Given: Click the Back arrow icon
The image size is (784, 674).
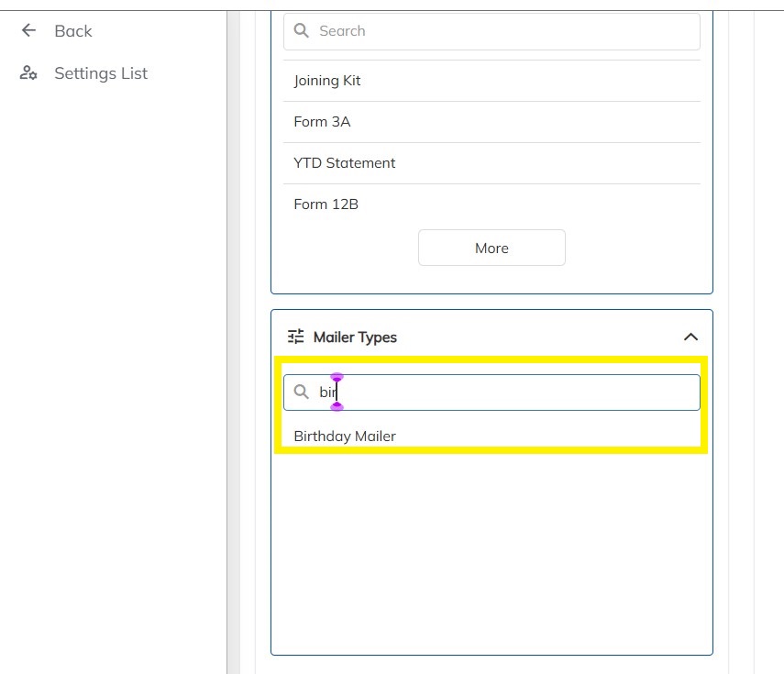Looking at the screenshot, I should tap(28, 30).
